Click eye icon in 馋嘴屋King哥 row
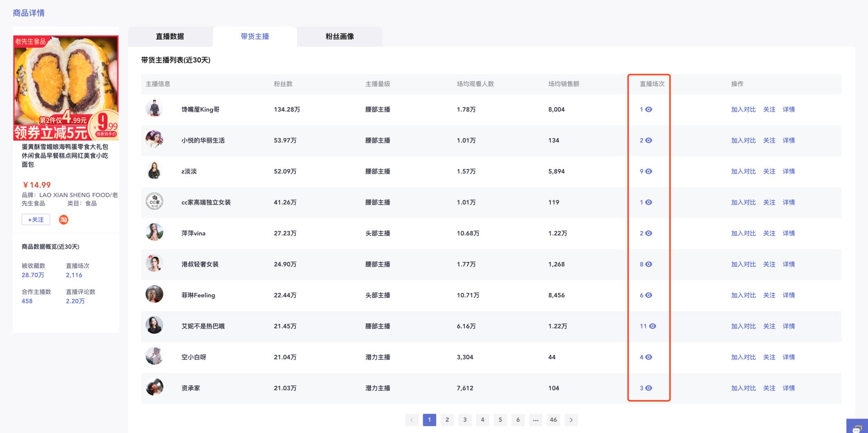 pos(649,109)
